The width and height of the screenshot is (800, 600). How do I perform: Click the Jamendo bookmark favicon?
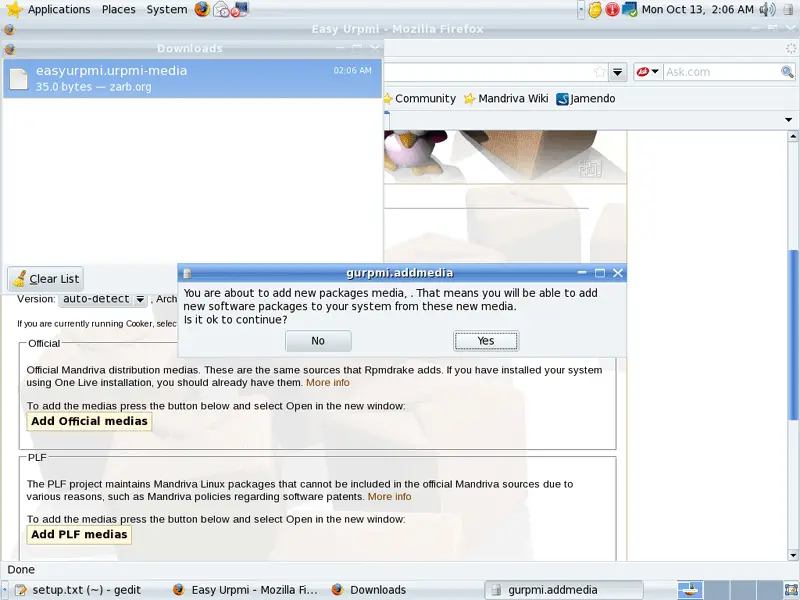pos(562,99)
